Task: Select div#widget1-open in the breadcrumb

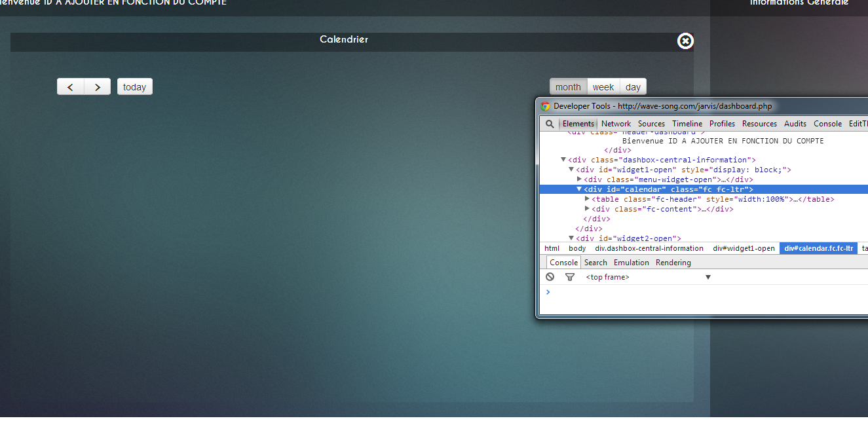Action: tap(744, 249)
